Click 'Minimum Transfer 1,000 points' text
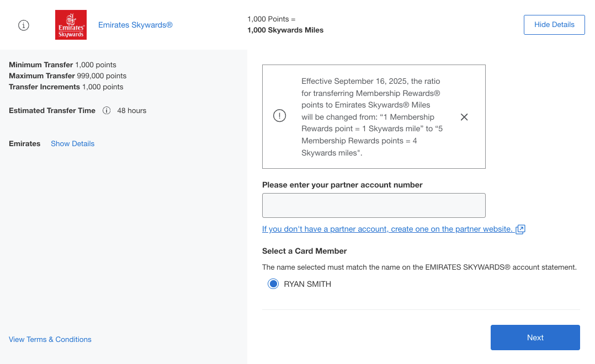Screen dimensions: 595x364 (x=62, y=65)
